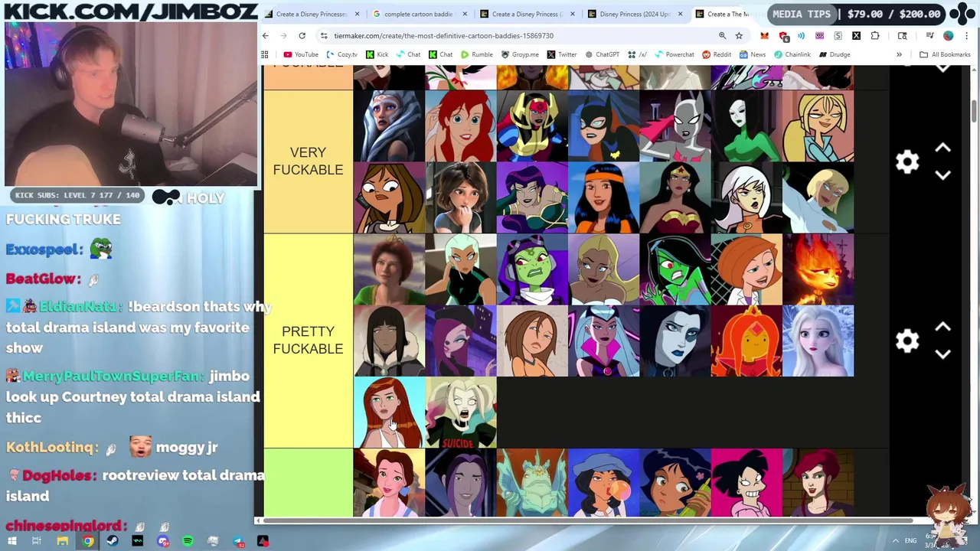Open the Chrome profile avatar
Viewport: 980px width, 551px height.
[x=949, y=36]
